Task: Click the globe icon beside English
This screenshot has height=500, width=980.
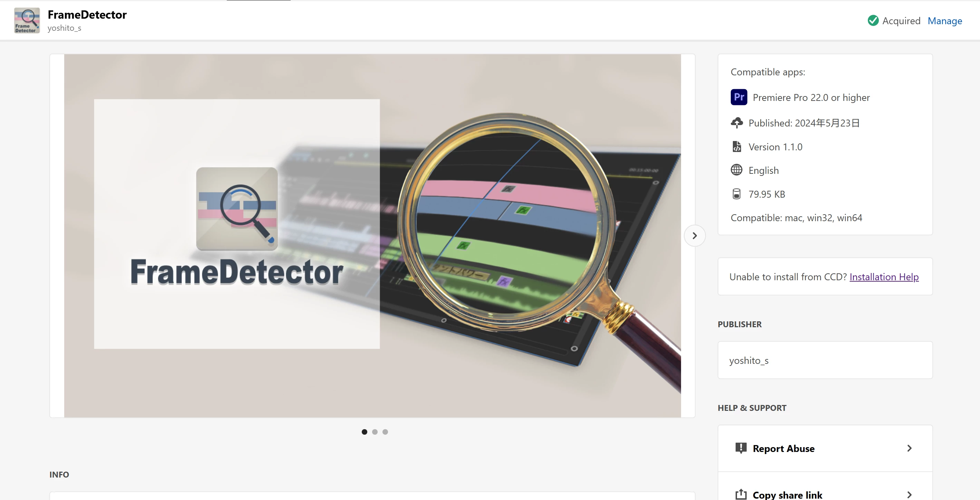Action: (737, 170)
